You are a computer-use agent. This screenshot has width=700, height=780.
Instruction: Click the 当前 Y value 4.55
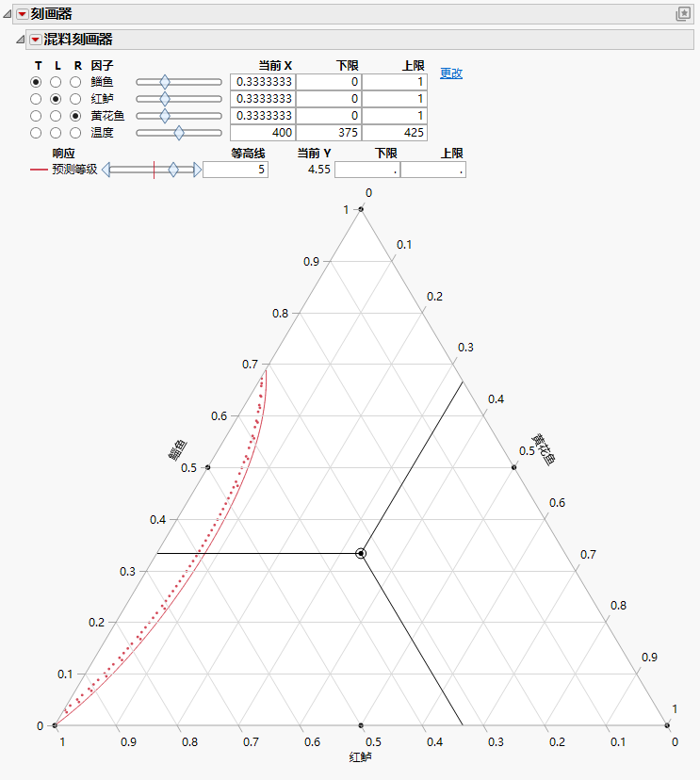[318, 170]
